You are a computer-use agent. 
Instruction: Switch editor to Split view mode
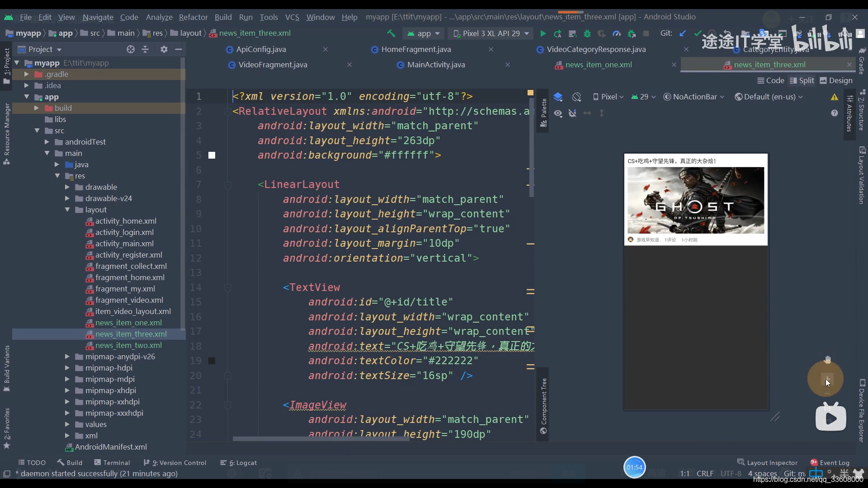click(x=802, y=80)
